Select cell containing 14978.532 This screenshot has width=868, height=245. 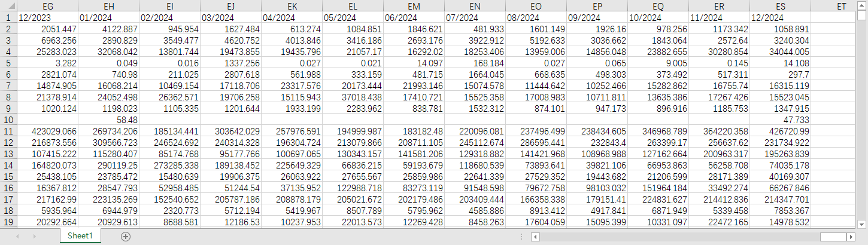(780, 222)
